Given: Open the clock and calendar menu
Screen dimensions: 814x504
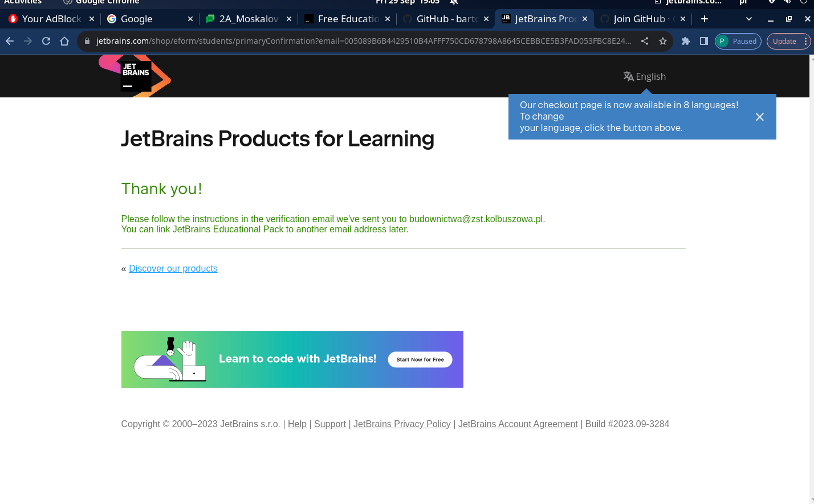Looking at the screenshot, I should (408, 2).
